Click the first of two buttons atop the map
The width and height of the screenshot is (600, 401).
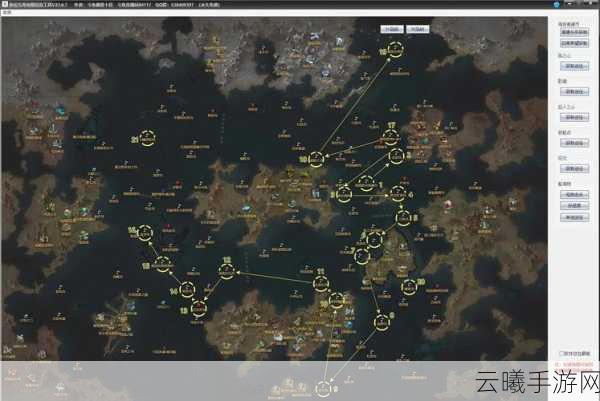pos(392,29)
